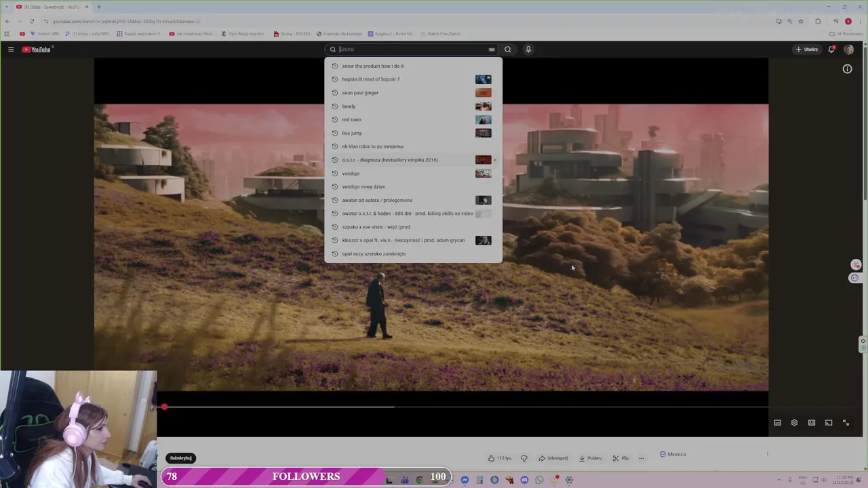Screen dimensions: 868x488
Task: Show hidden system tray icons chevron
Action: click(779, 480)
